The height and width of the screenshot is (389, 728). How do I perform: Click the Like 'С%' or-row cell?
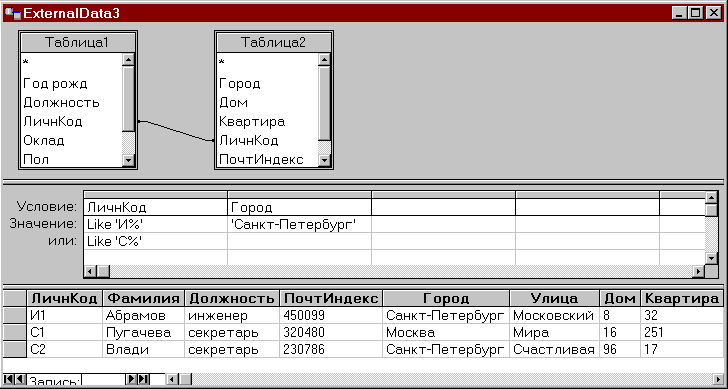click(155, 241)
